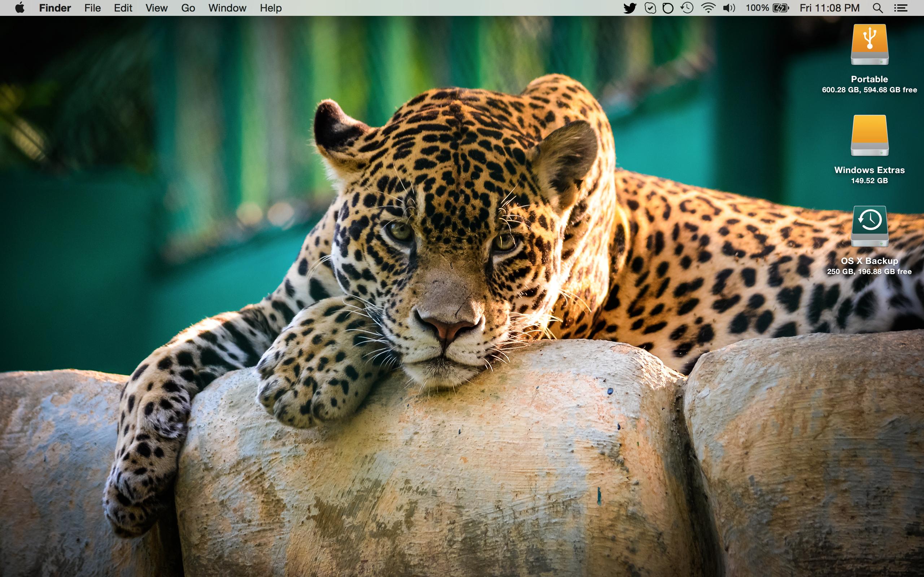Open Notification Center list icon
This screenshot has height=577, width=924.
901,8
